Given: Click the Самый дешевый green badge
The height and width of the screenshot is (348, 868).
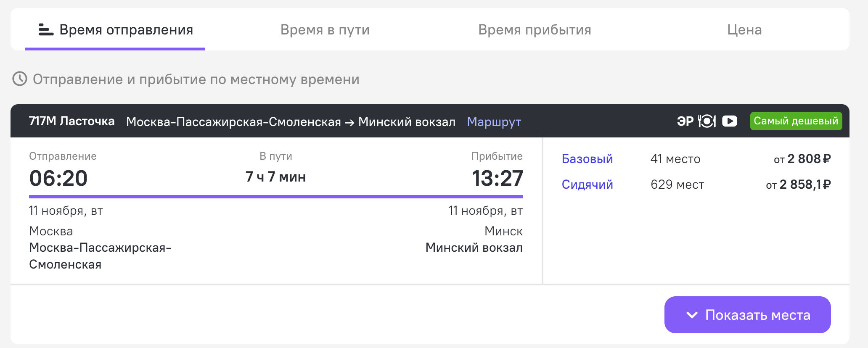Looking at the screenshot, I should pos(796,121).
